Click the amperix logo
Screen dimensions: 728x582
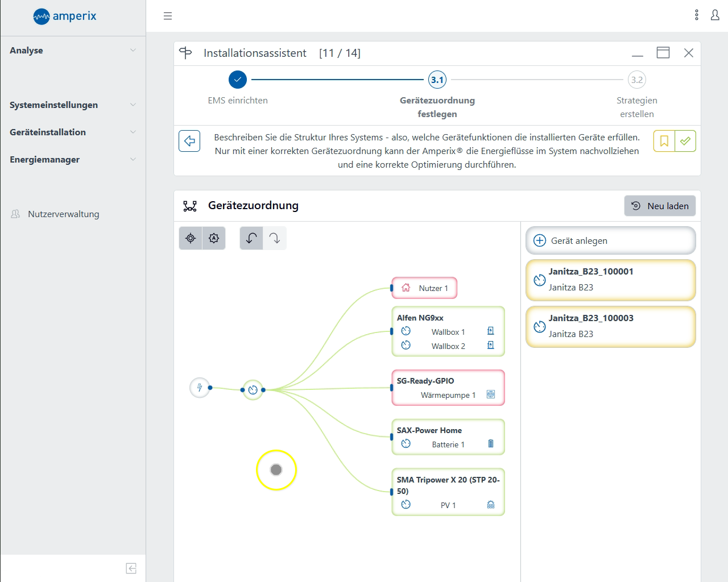(x=65, y=16)
